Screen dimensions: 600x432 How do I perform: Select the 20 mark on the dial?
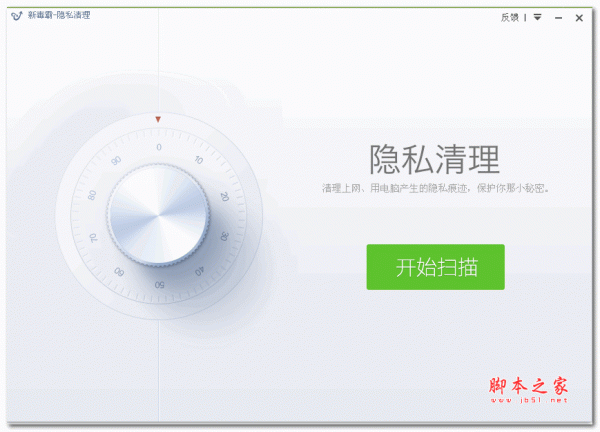point(225,197)
